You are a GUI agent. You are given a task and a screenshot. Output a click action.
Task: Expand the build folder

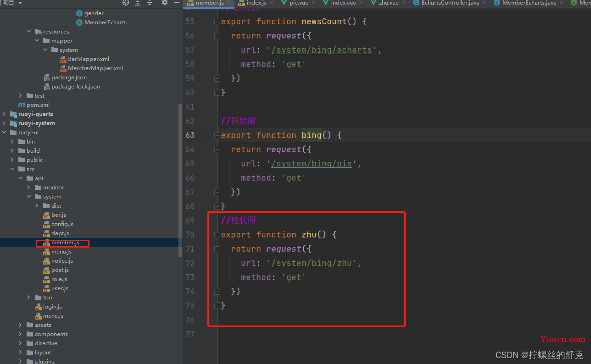(12, 151)
